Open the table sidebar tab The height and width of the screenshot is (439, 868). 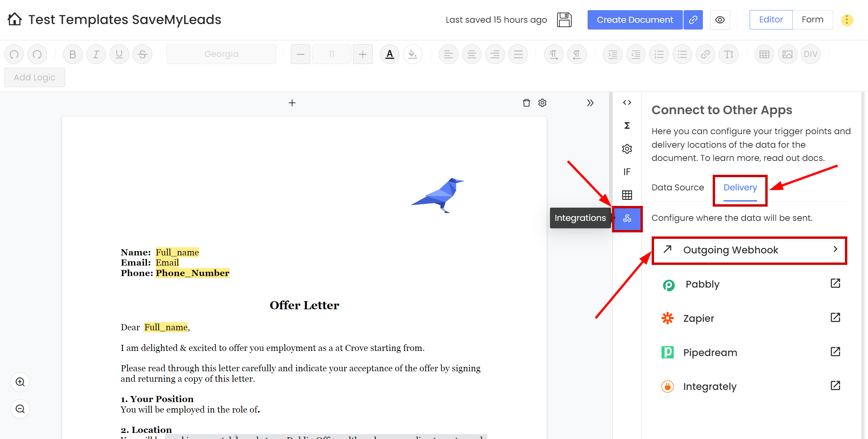627,195
